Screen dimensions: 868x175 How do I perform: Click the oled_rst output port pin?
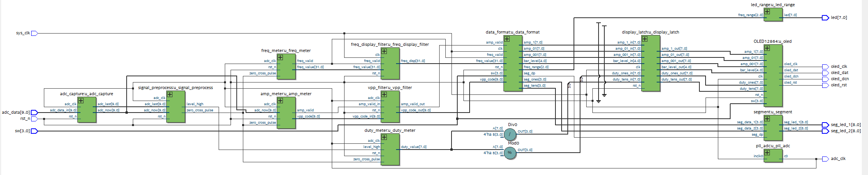(825, 85)
